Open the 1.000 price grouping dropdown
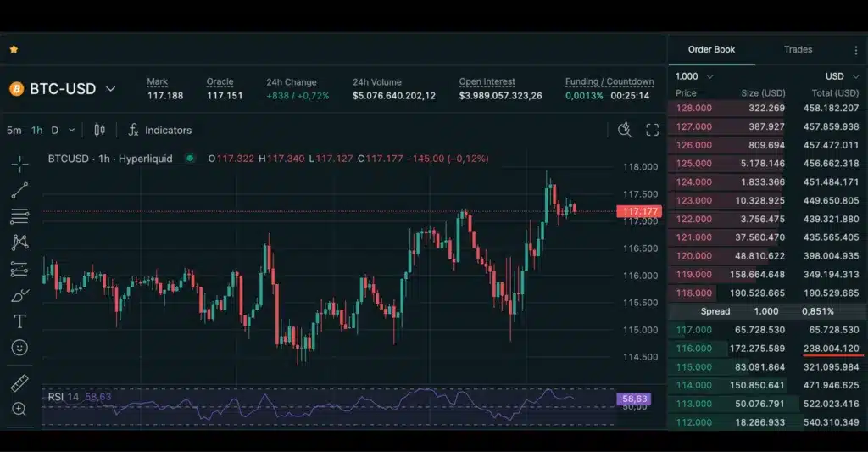Image resolution: width=868 pixels, height=452 pixels. point(694,76)
